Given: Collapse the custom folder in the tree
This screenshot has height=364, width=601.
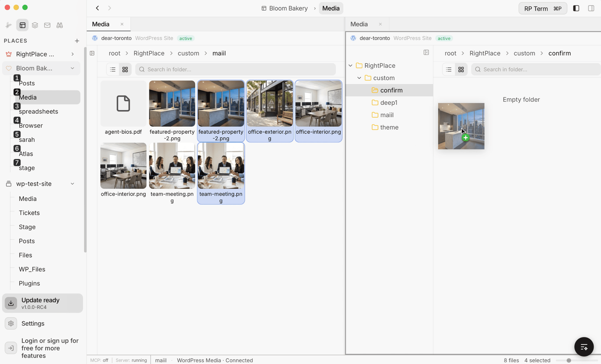Looking at the screenshot, I should 359,78.
